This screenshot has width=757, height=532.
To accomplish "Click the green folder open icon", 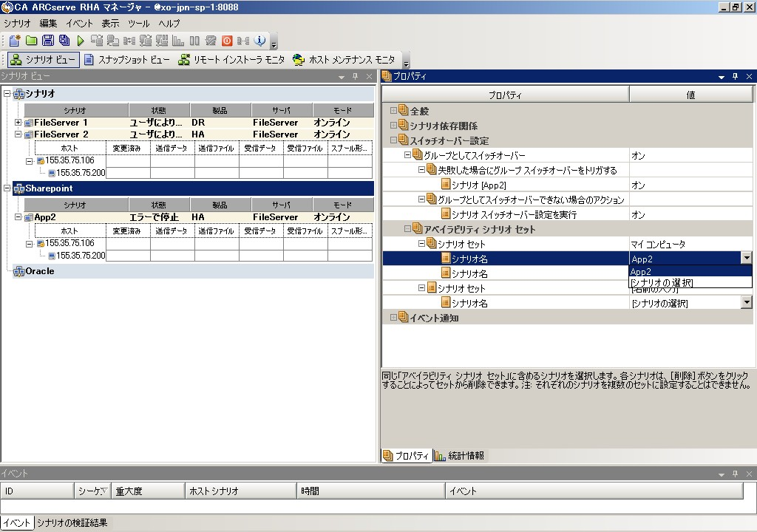I will click(x=31, y=41).
